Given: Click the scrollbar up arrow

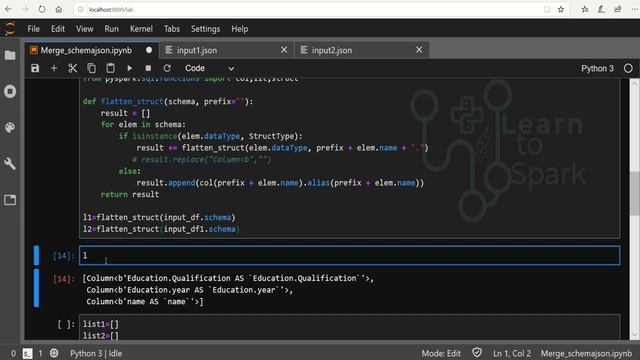Looking at the screenshot, I should pyautogui.click(x=634, y=83).
